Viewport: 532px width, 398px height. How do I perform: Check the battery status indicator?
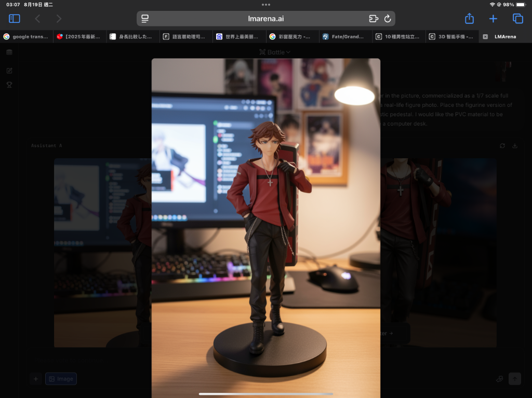click(521, 5)
